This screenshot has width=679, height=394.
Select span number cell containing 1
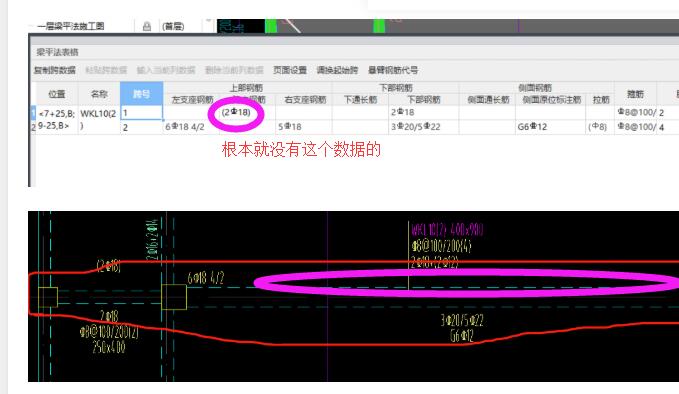[x=142, y=113]
